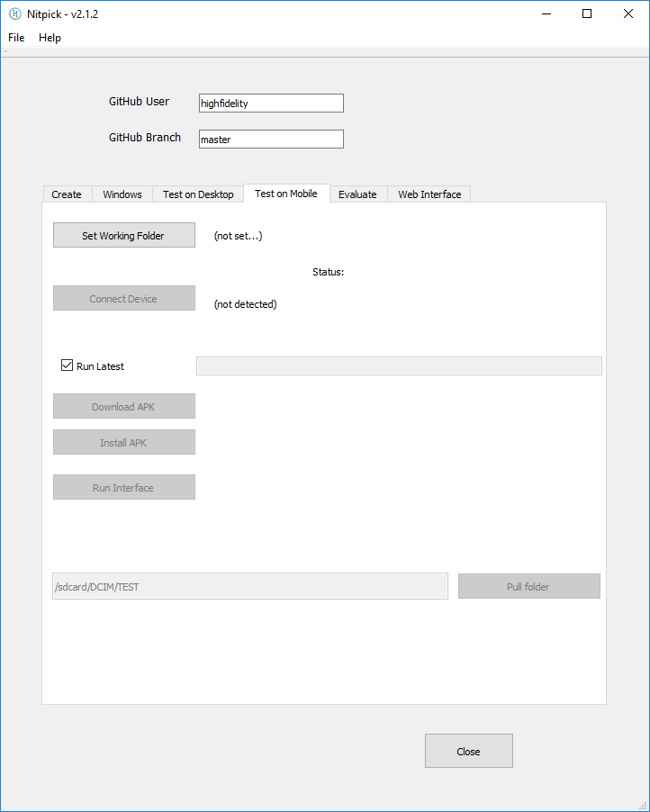Click the GitHub Branch label
The image size is (650, 812).
tap(145, 137)
